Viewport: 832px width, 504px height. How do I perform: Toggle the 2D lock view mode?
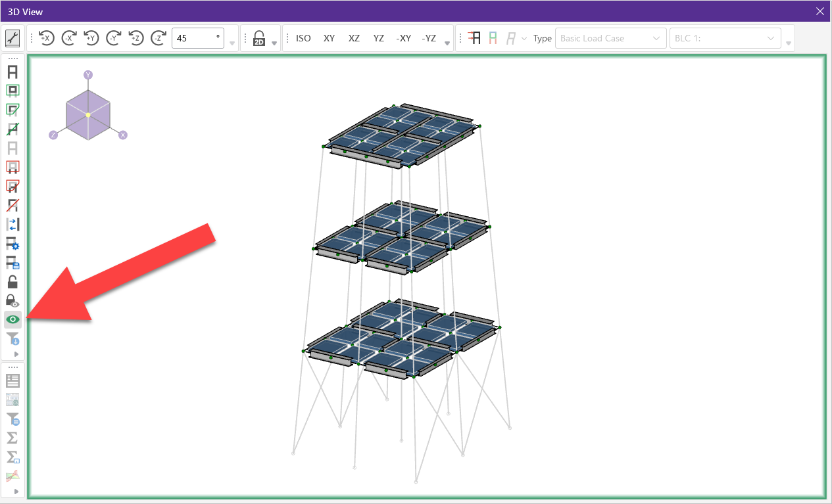tap(259, 38)
